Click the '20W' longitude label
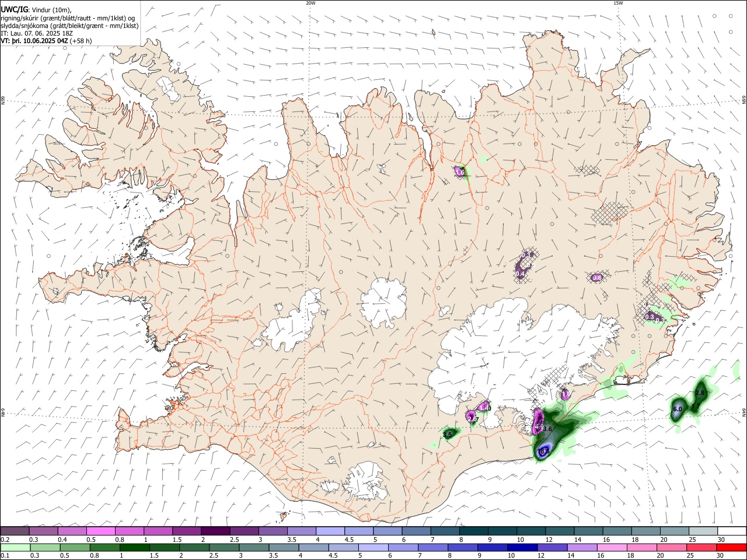The image size is (747, 560). [x=310, y=3]
